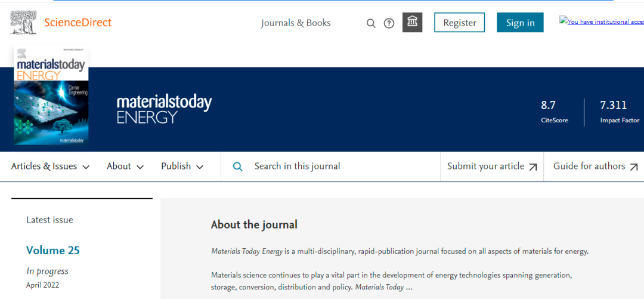Click the institution building icon
Image resolution: width=644 pixels, height=299 pixels.
click(412, 23)
